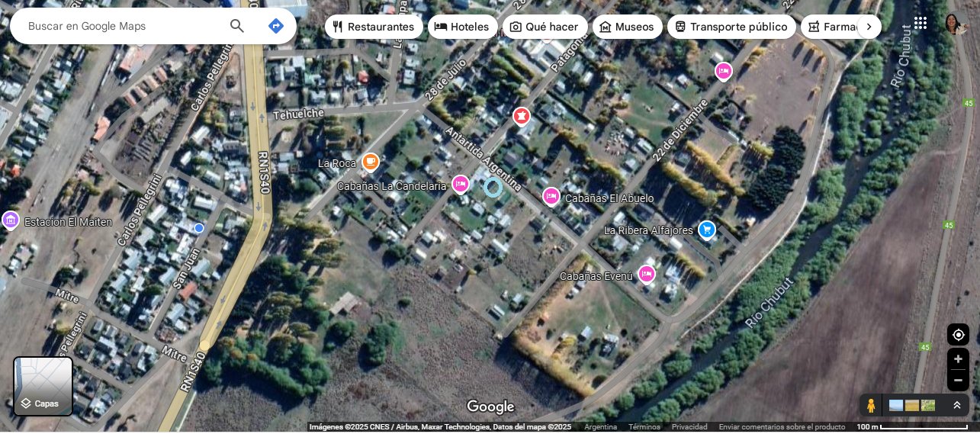Select the La Ribera Alfajores shop marker
Screen dimensions: 980x434
pos(707,230)
